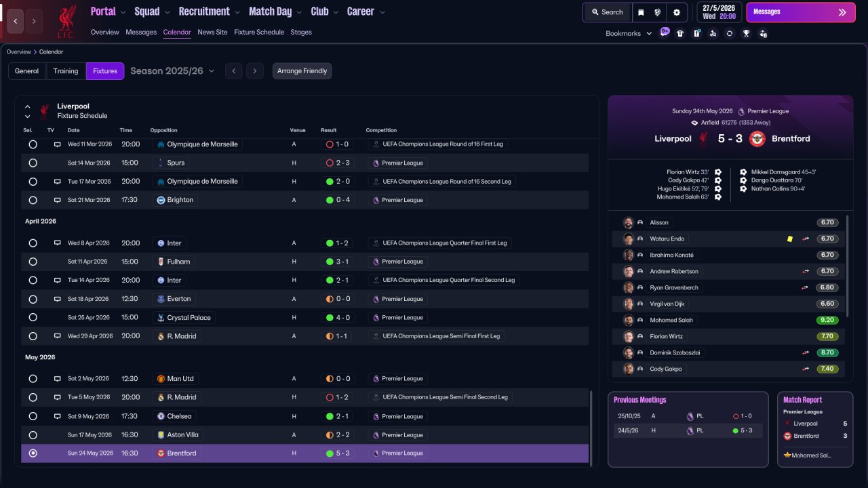Click the purple Messages continue button
Screen dimensions: 868x488
pyautogui.click(x=801, y=12)
